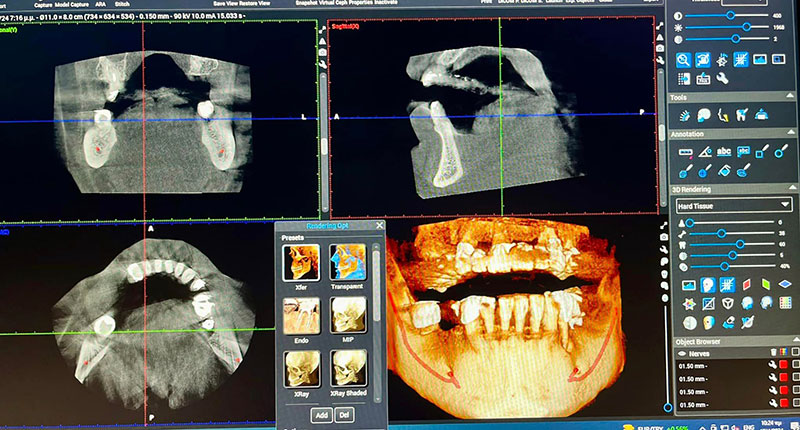800x430 pixels.
Task: Click ARA in top toolbar
Action: (x=101, y=4)
